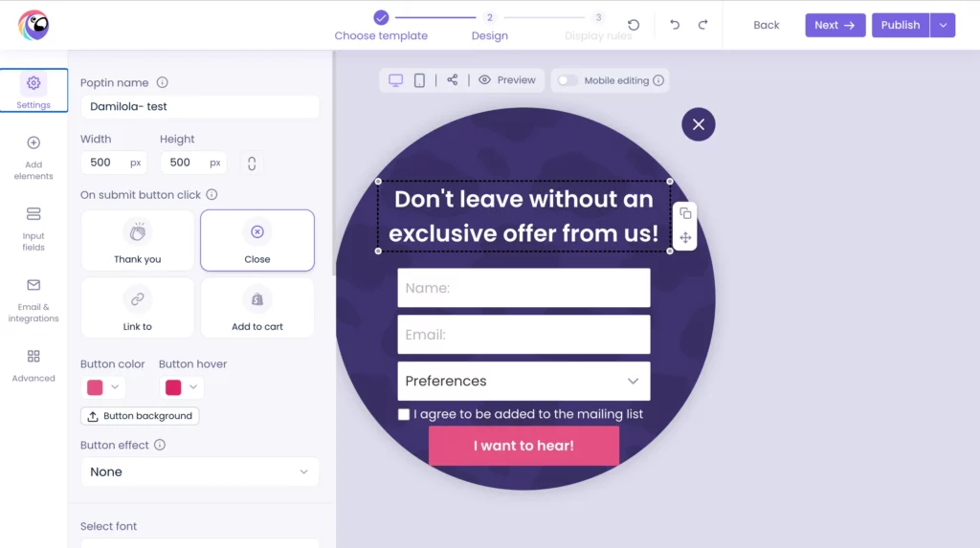Expand the Publish options arrow

943,25
